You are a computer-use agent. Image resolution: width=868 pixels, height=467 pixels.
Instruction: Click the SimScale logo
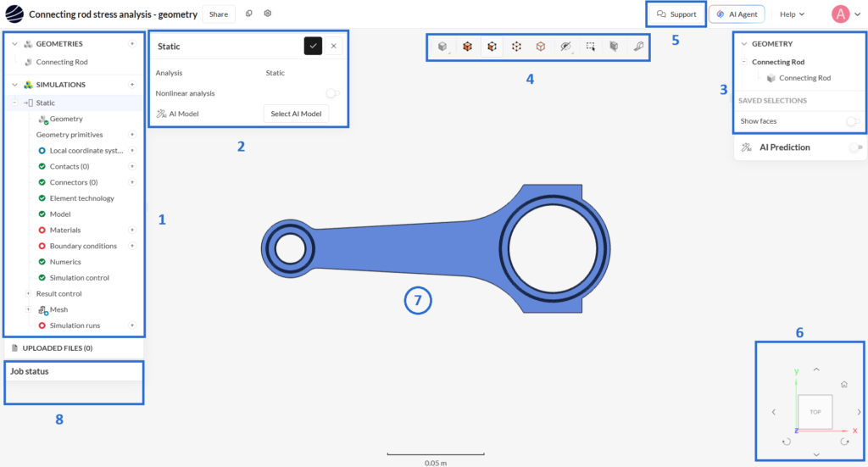(x=14, y=14)
